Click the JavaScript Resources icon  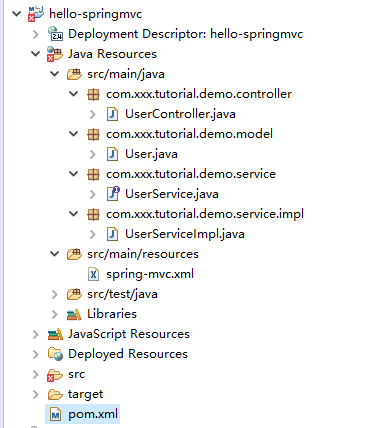point(55,334)
